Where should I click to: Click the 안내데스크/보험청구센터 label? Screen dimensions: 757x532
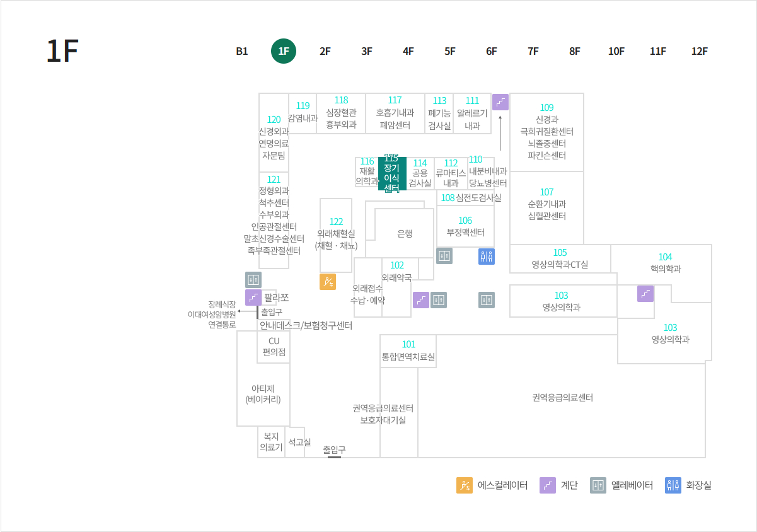(306, 325)
